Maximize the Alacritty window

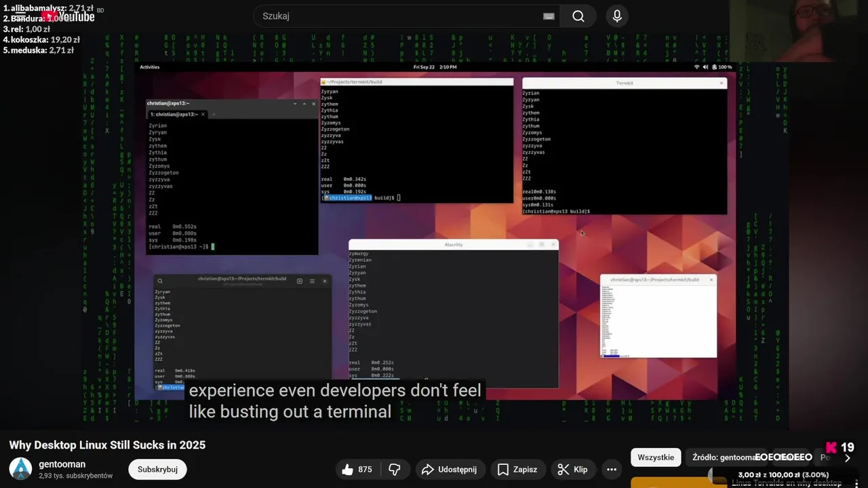click(542, 245)
